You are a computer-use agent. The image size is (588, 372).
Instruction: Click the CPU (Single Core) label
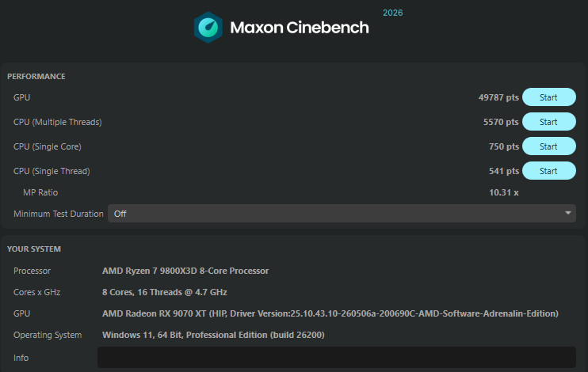pos(48,146)
